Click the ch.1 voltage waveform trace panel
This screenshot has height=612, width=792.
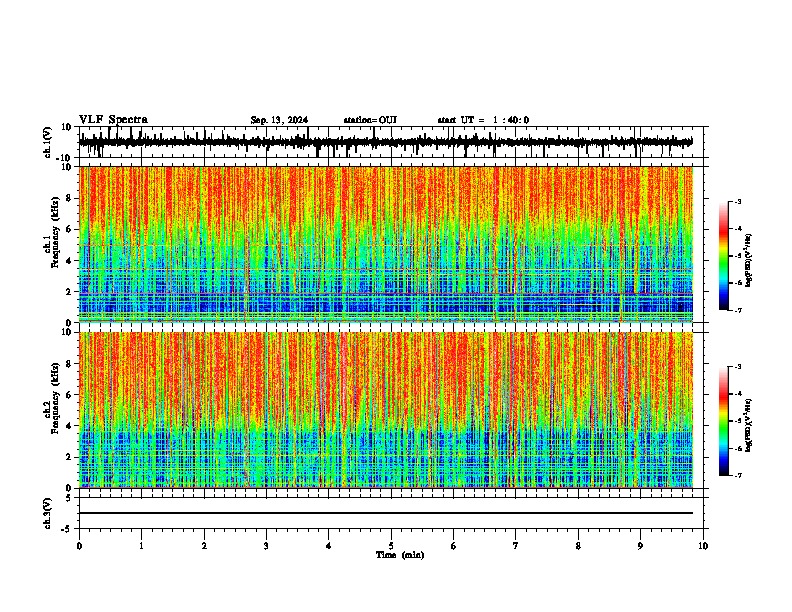[x=386, y=142]
